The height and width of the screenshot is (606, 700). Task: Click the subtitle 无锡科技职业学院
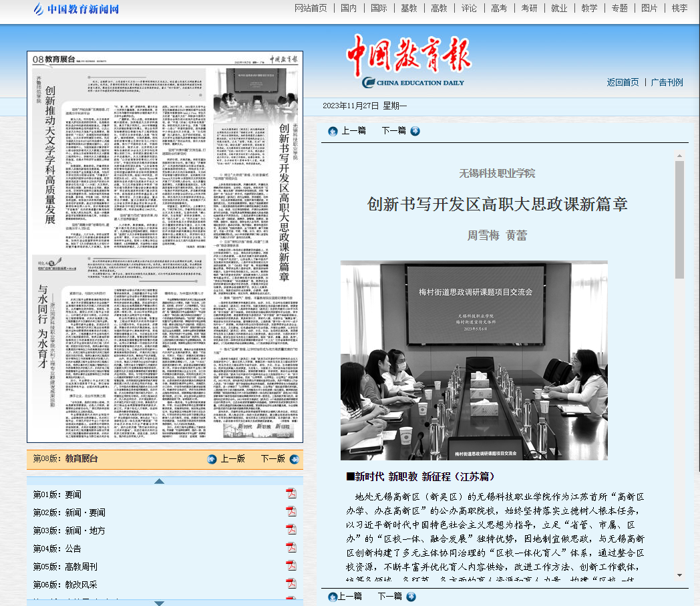point(498,173)
